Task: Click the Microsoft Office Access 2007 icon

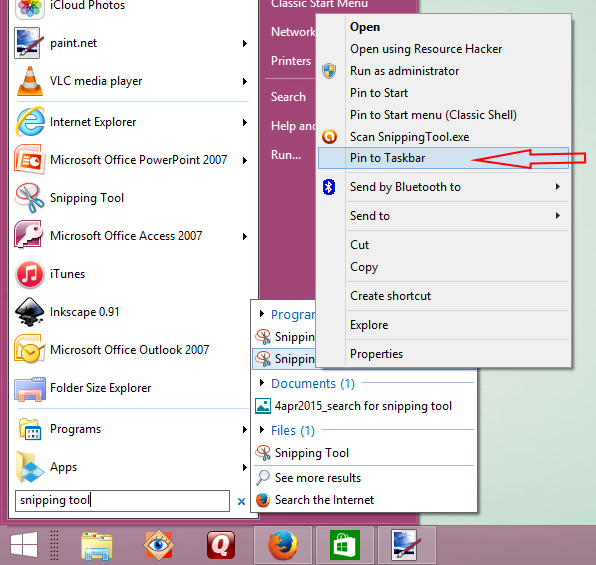Action: pyautogui.click(x=29, y=236)
